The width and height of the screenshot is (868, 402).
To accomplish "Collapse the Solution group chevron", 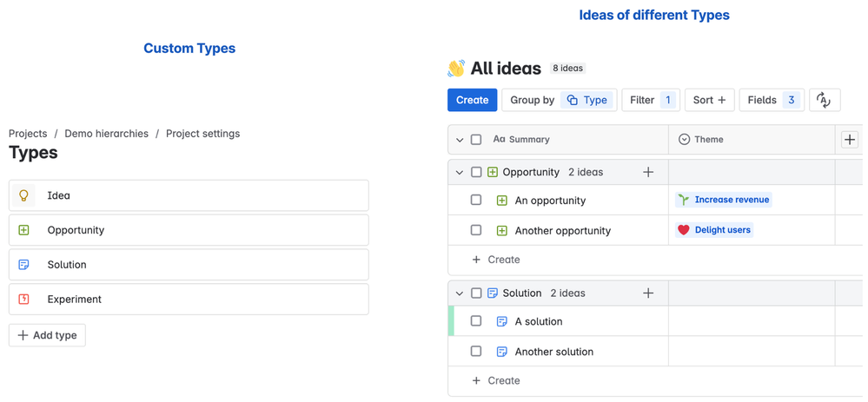I will 460,293.
